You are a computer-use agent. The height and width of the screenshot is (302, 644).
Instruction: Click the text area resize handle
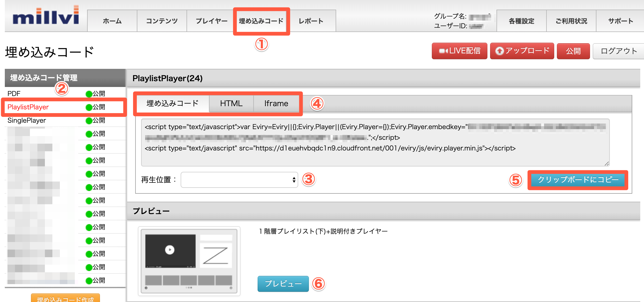[x=607, y=164]
